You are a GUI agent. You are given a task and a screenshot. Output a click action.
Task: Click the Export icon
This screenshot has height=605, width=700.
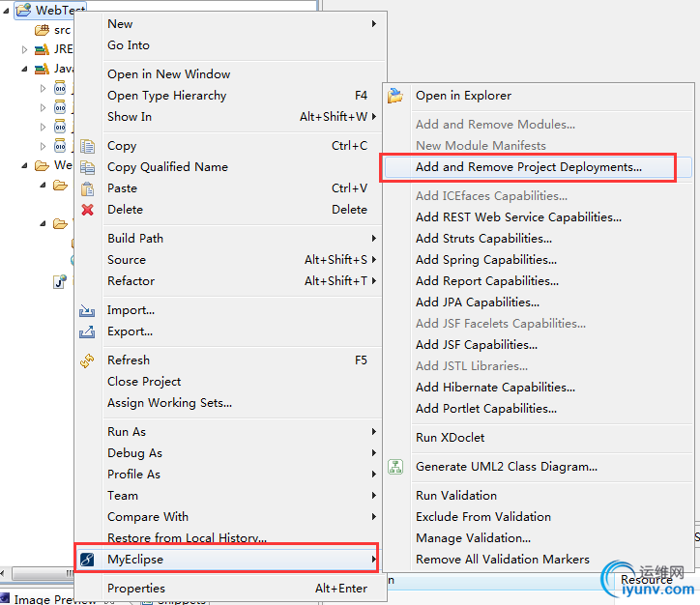click(x=87, y=331)
